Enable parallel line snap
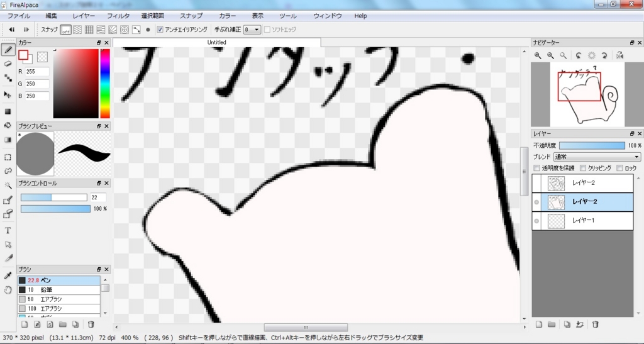This screenshot has width=644, height=344. pos(77,30)
